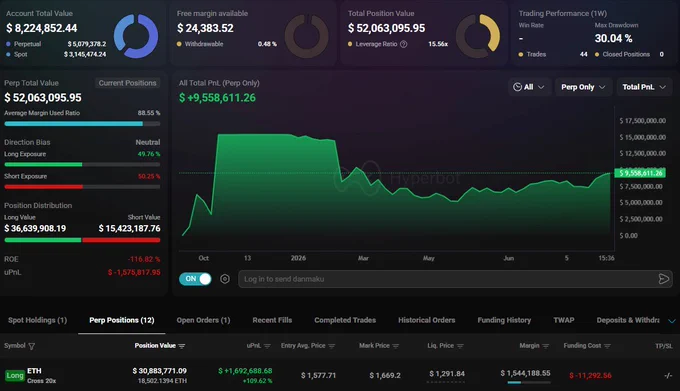Image resolution: width=680 pixels, height=391 pixels.
Task: Toggle the danmaku ON switch
Action: pyautogui.click(x=195, y=279)
